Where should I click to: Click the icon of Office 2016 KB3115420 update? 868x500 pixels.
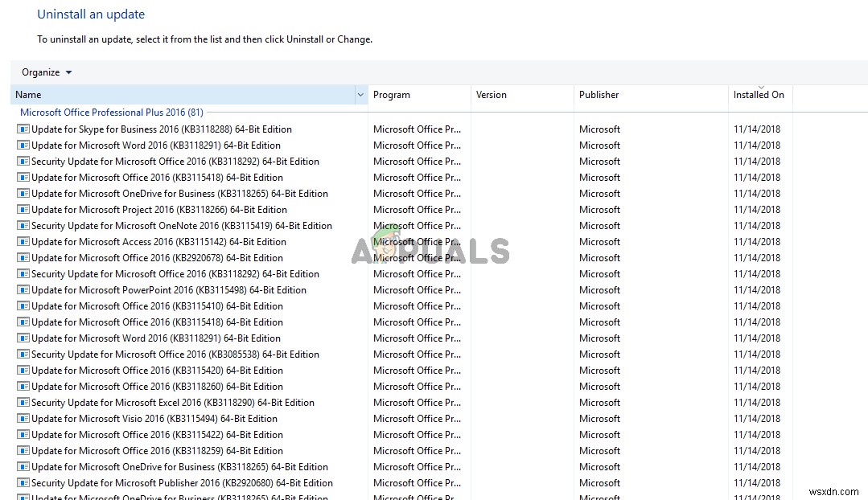tap(23, 370)
